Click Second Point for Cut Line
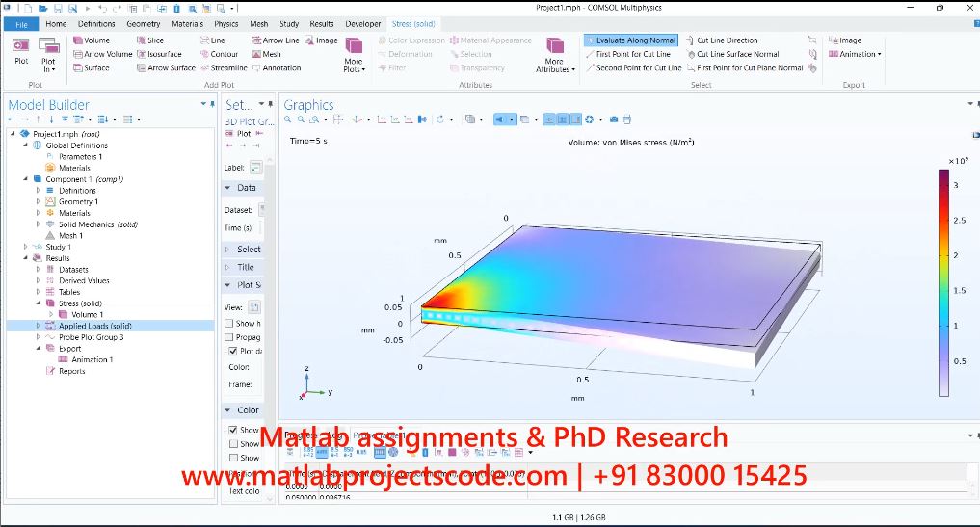The image size is (980, 527). tap(633, 67)
